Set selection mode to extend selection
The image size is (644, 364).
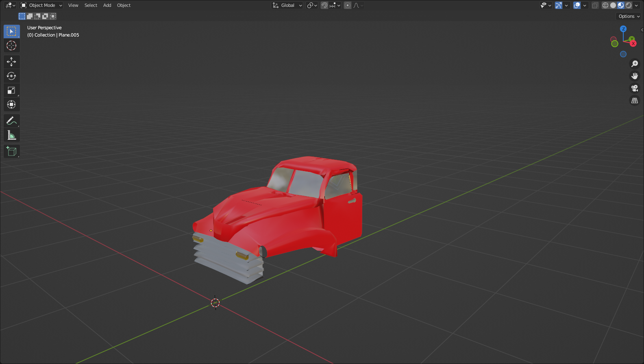(30, 16)
